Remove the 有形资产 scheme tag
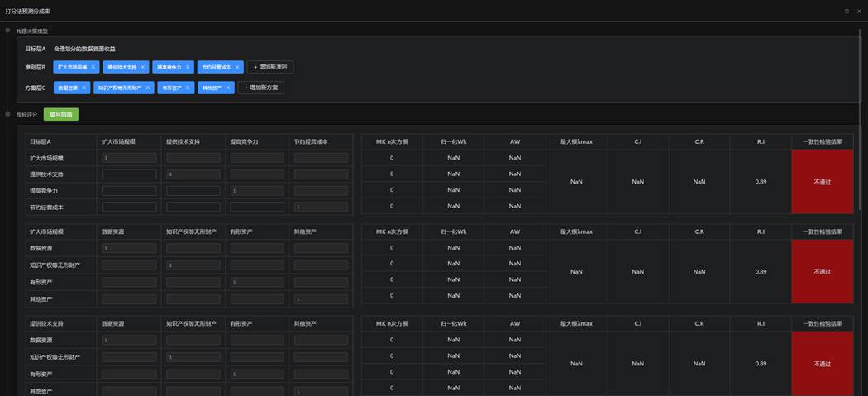Viewport: 868px width, 396px height. (188, 88)
